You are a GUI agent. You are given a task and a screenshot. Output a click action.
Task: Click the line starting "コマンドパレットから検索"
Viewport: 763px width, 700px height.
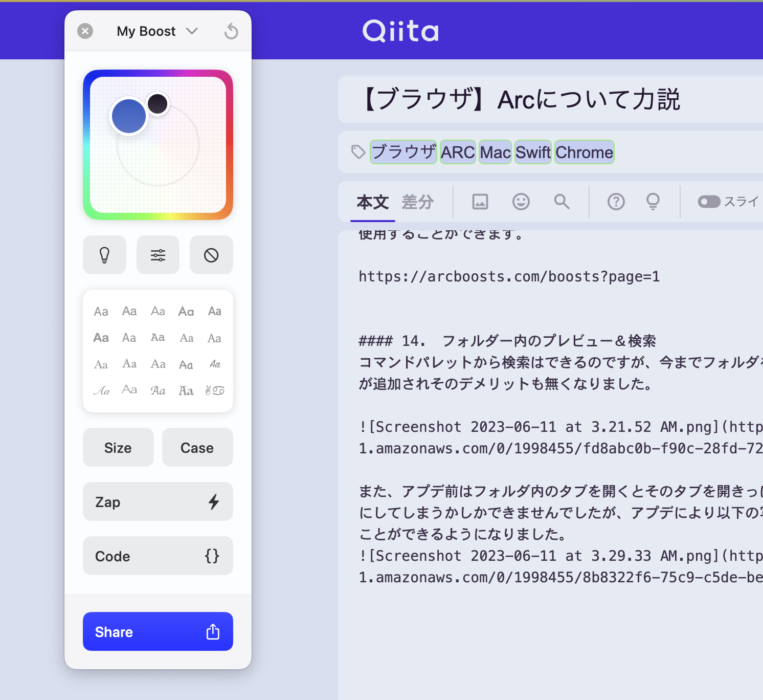tap(560, 362)
